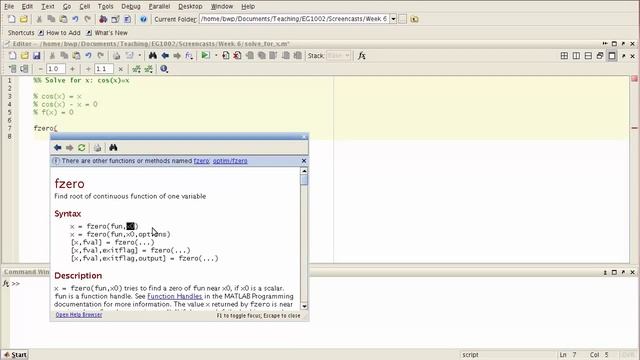Print the editor document icon
Image resolution: width=640 pixels, height=360 pixels.
point(117,56)
